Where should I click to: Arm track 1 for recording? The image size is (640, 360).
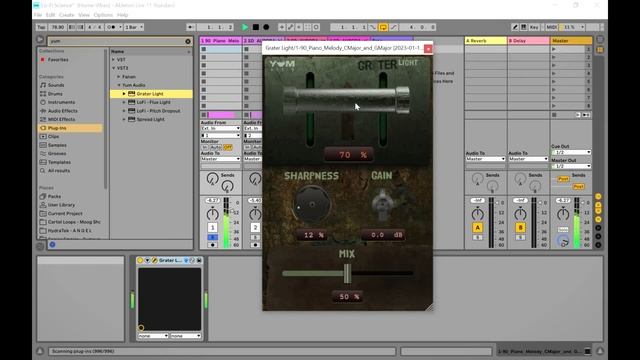(x=212, y=245)
